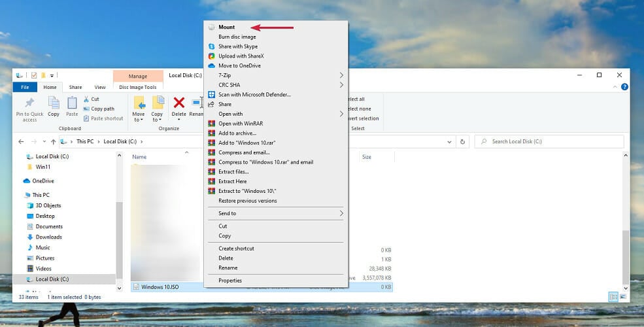This screenshot has width=644, height=327.
Task: Click the Search Local Disk (C:) field
Action: click(549, 141)
